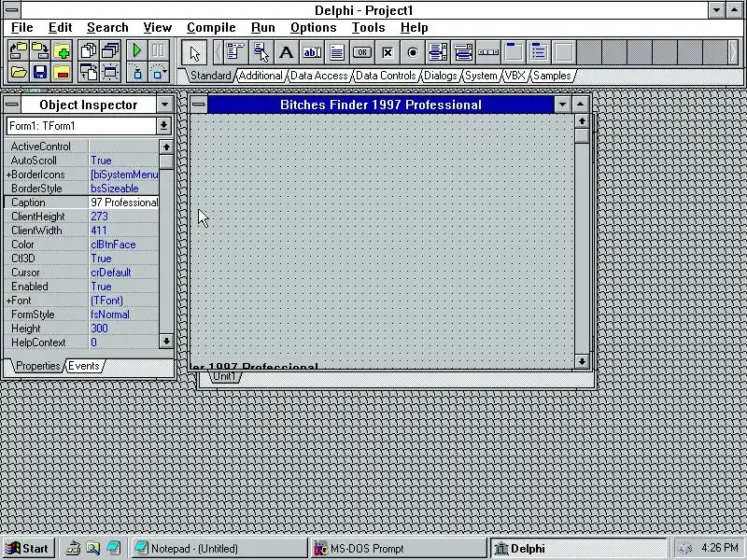Open the Delphi main window control menu
Image resolution: width=747 pixels, height=560 pixels.
point(12,10)
